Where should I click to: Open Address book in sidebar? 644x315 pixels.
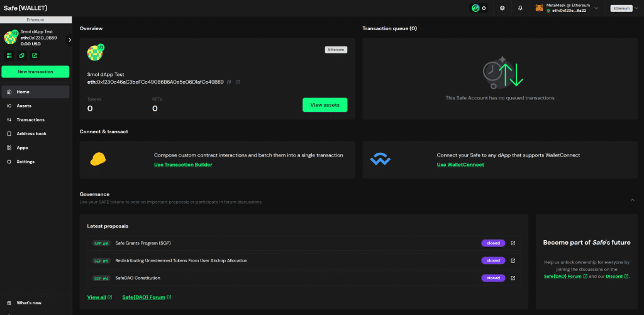35,134
